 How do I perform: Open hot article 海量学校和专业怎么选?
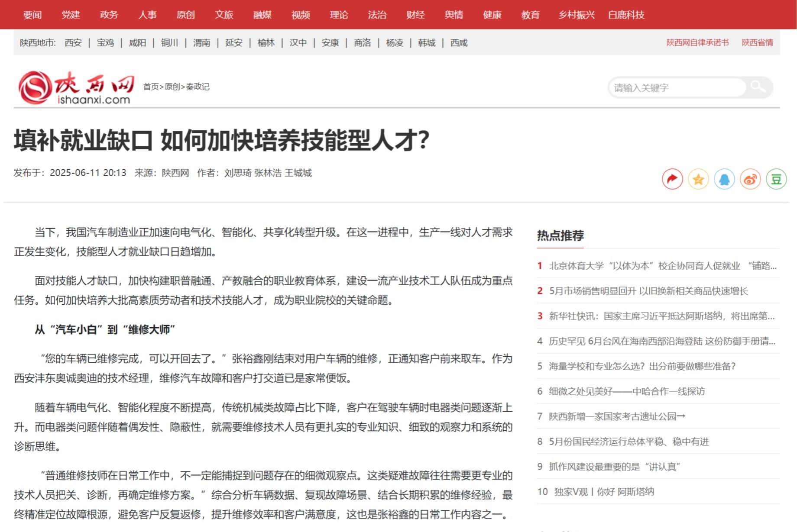[x=642, y=366]
